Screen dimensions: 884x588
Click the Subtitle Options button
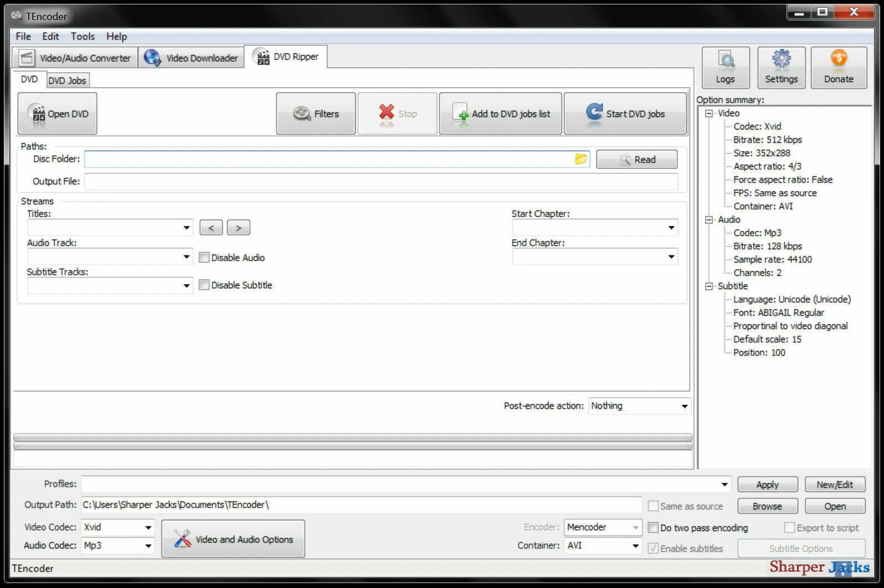[801, 548]
